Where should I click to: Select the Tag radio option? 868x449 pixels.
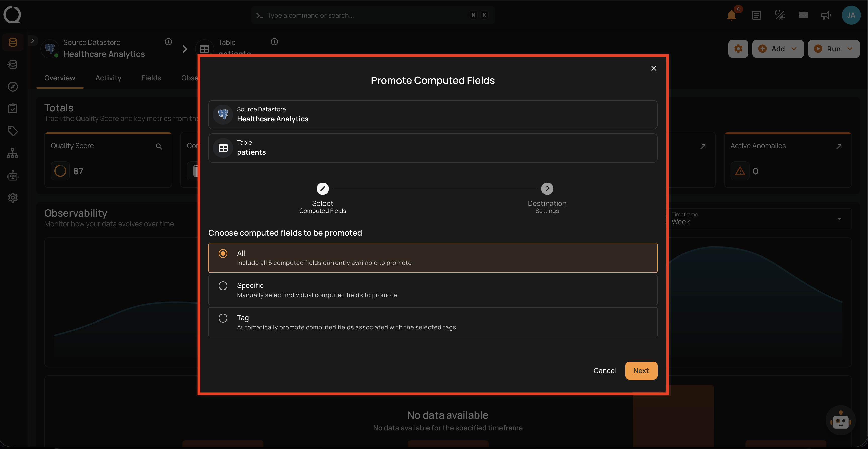coord(223,318)
